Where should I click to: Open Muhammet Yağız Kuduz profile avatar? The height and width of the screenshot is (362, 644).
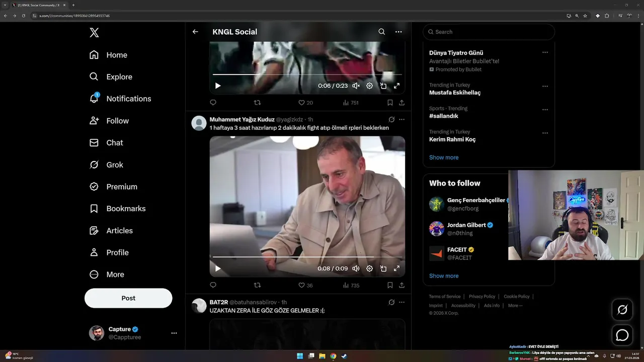(199, 123)
